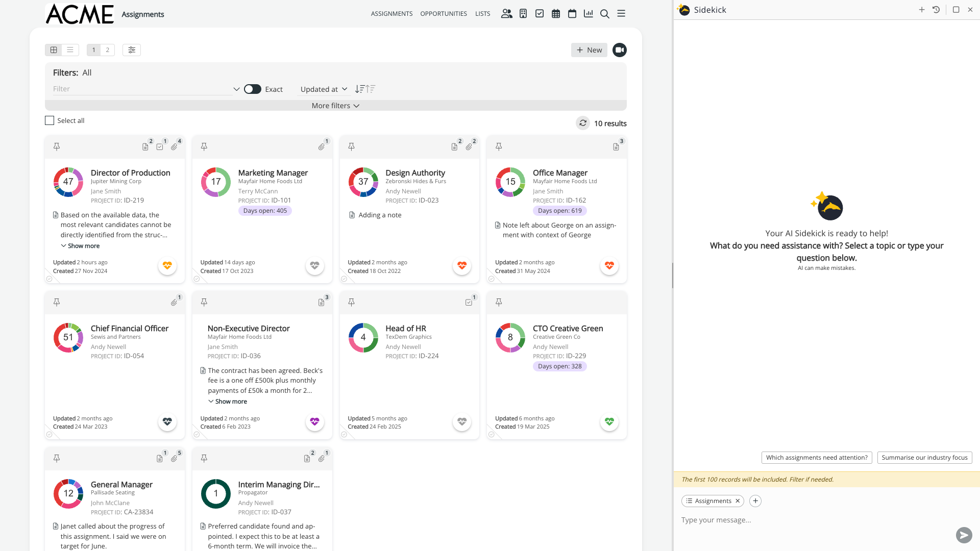Image resolution: width=980 pixels, height=551 pixels.
Task: Open Sidekick chat history icon
Action: point(936,10)
